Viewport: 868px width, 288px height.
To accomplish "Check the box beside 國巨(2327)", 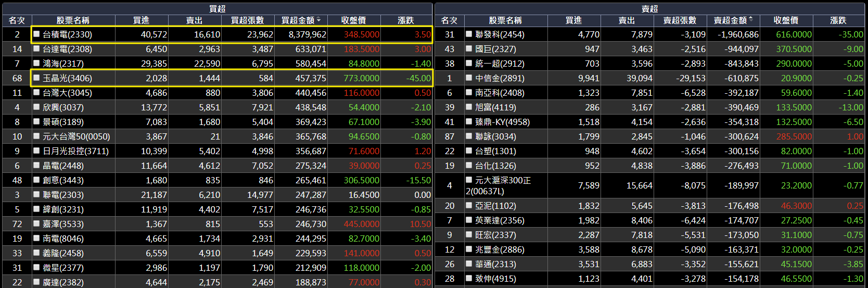I will coord(469,48).
